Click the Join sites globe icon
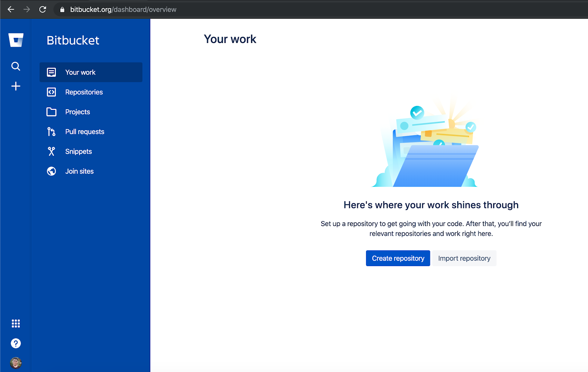The width and height of the screenshot is (588, 372). click(51, 171)
